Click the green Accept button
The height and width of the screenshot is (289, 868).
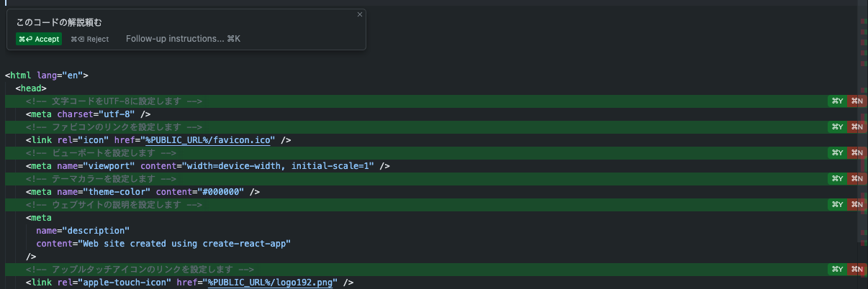pyautogui.click(x=39, y=39)
